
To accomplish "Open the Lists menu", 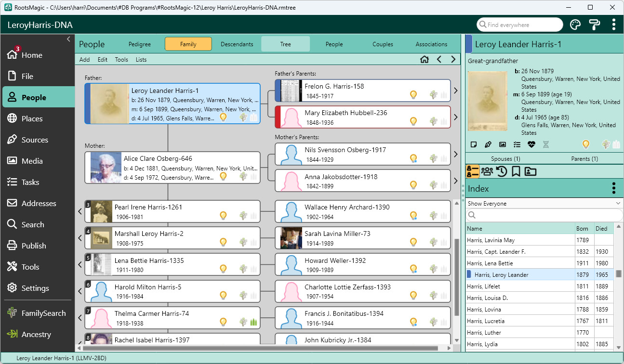I will click(141, 60).
